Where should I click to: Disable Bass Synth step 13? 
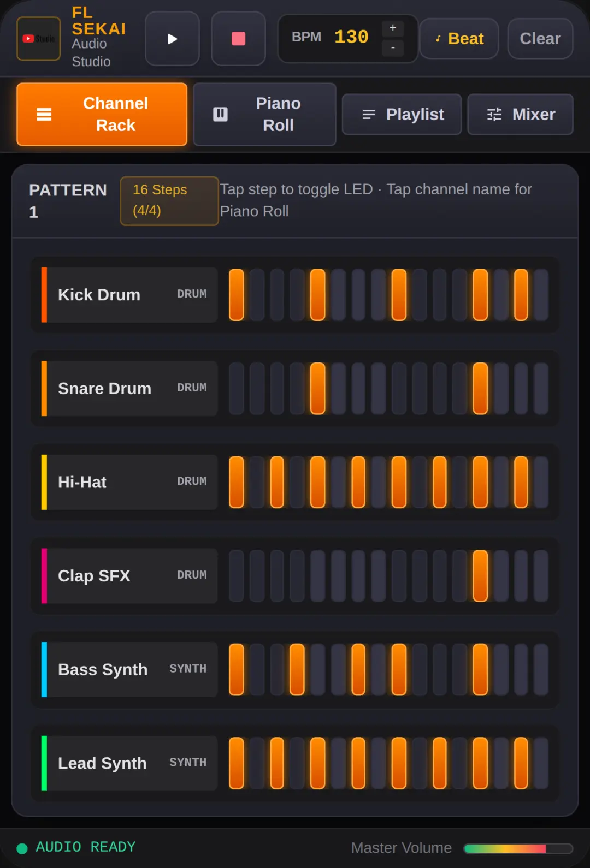click(481, 669)
